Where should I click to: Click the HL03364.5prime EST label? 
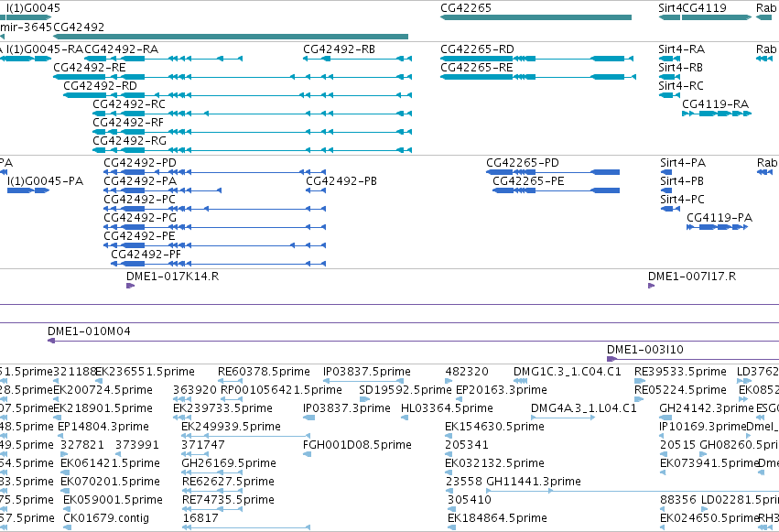point(447,408)
